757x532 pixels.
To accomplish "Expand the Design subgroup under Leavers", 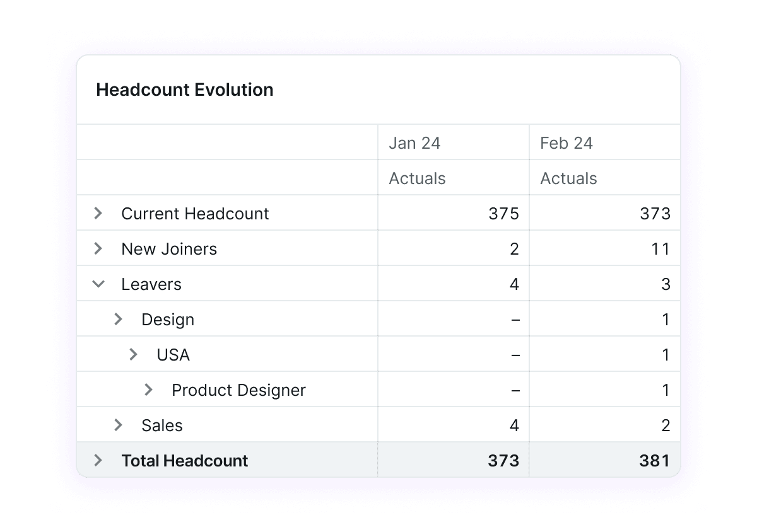I will [118, 319].
